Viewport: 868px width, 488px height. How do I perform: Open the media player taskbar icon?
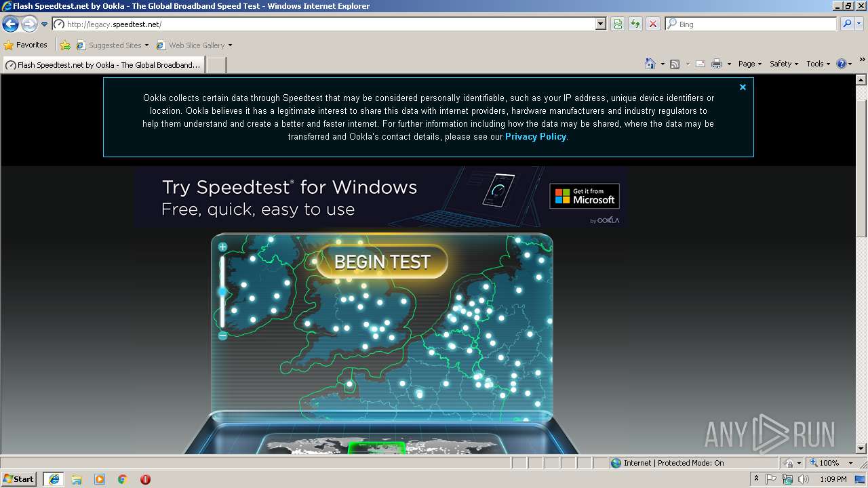click(x=100, y=479)
